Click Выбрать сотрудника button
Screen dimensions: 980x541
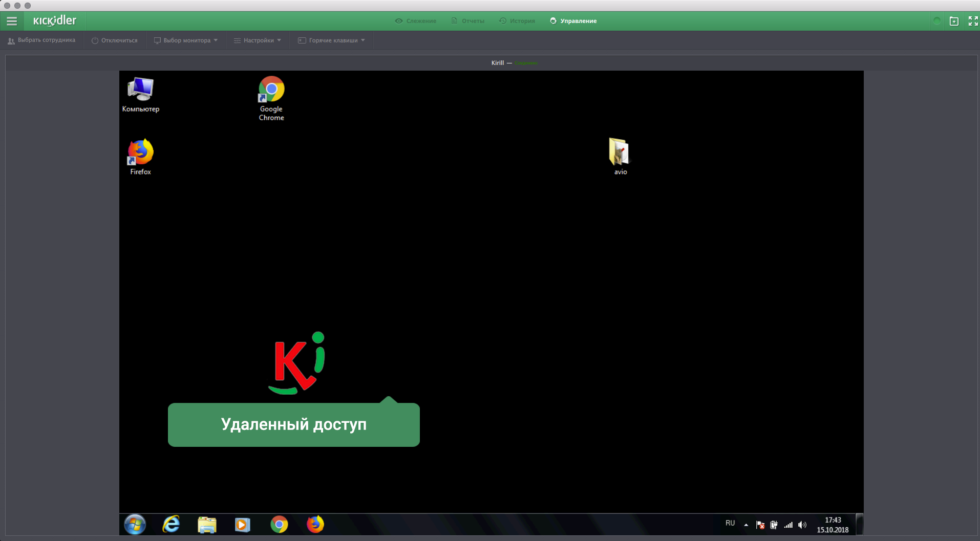(41, 40)
